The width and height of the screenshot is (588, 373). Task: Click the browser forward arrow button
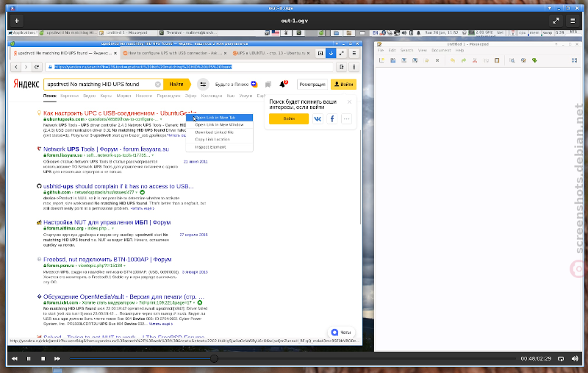tap(26, 67)
